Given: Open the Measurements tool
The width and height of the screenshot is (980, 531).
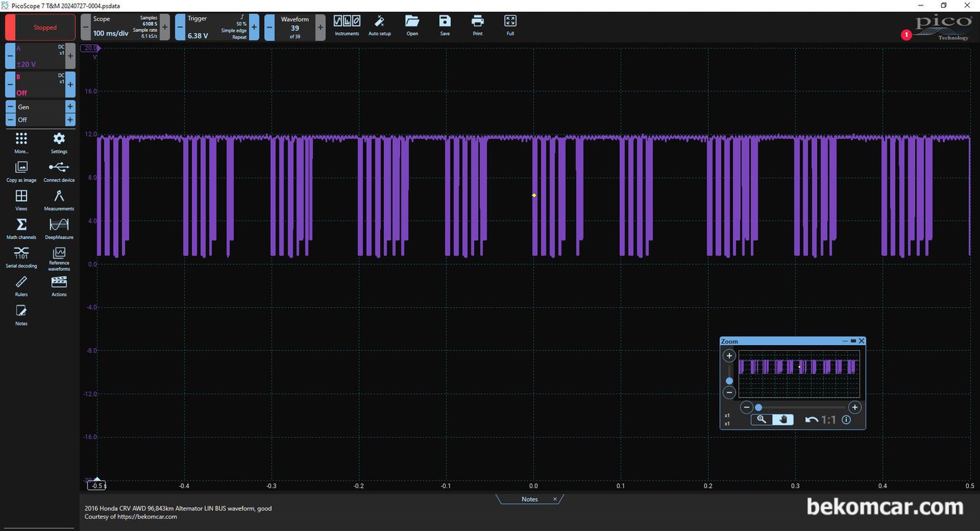Looking at the screenshot, I should pos(59,197).
